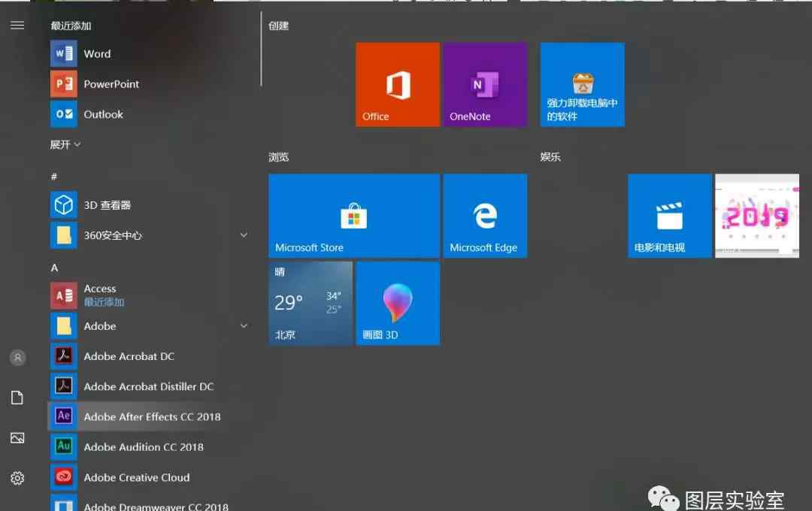
Task: Open the 电影和电视 tile
Action: [670, 216]
